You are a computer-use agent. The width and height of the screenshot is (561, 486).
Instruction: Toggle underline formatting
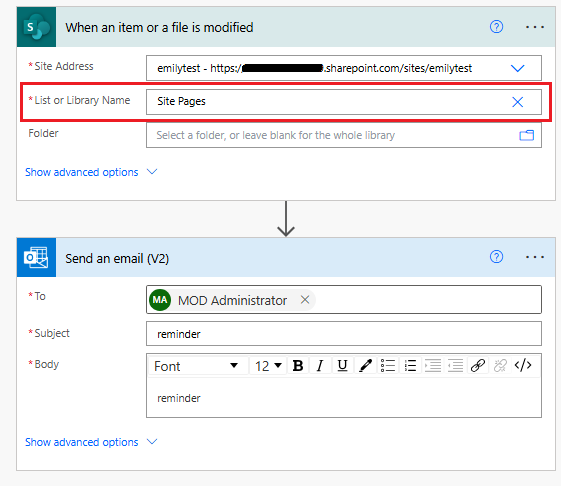coord(342,366)
